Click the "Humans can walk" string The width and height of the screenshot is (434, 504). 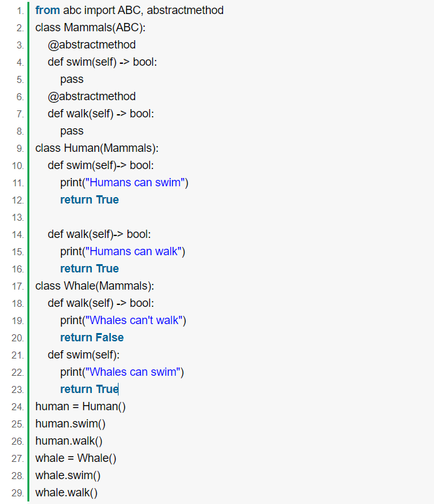133,251
